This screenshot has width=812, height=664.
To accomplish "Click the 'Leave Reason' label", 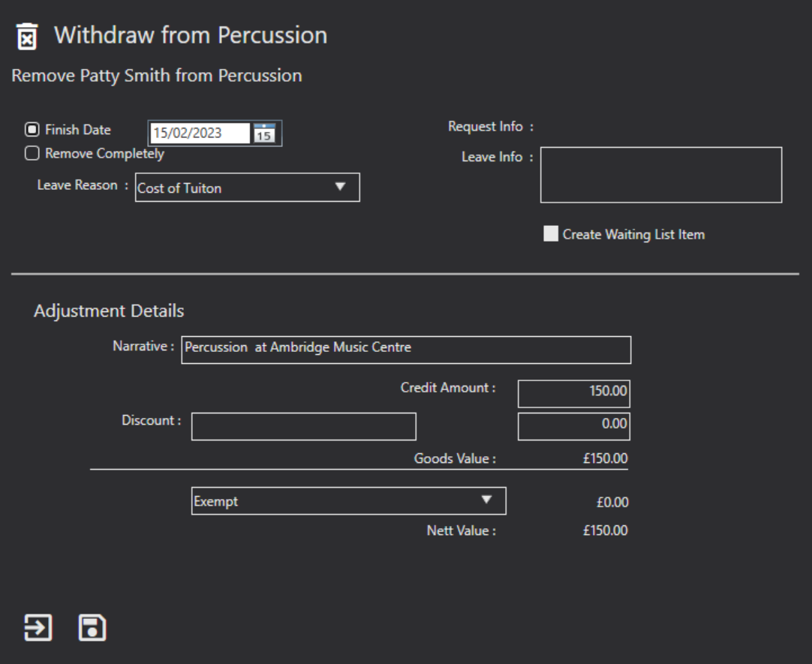I will (x=77, y=185).
